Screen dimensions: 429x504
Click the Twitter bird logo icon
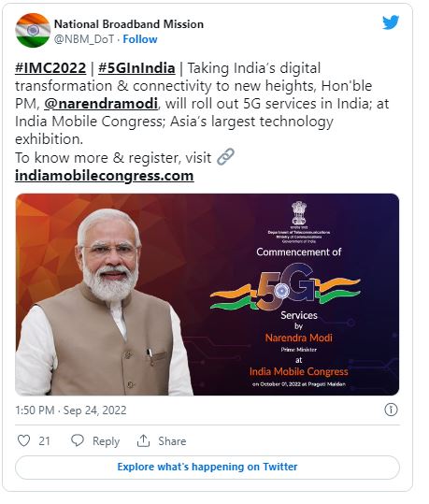click(391, 22)
